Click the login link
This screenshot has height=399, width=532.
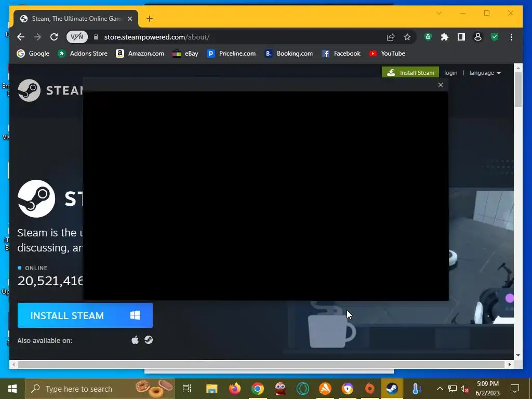point(450,73)
